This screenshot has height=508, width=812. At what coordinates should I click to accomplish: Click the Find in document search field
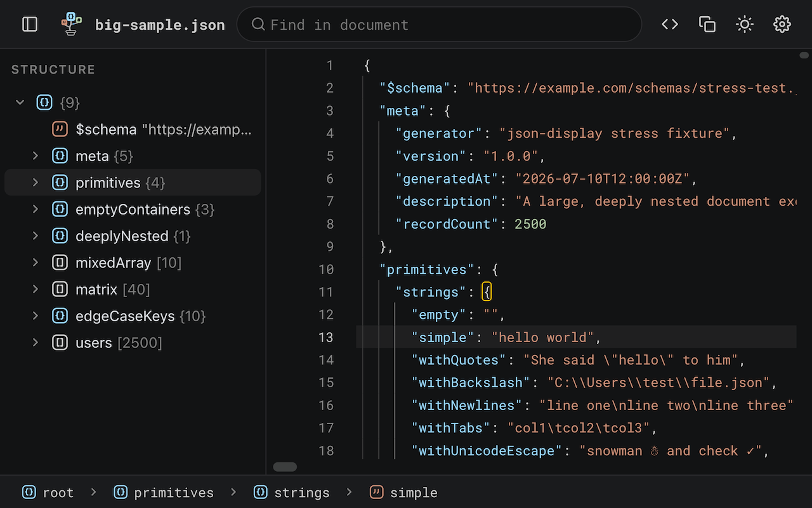pyautogui.click(x=439, y=24)
